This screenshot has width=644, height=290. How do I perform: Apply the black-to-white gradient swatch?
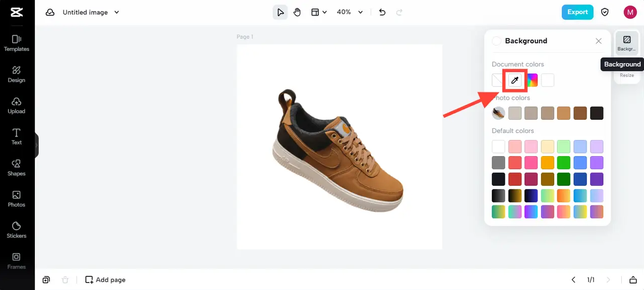tap(498, 195)
